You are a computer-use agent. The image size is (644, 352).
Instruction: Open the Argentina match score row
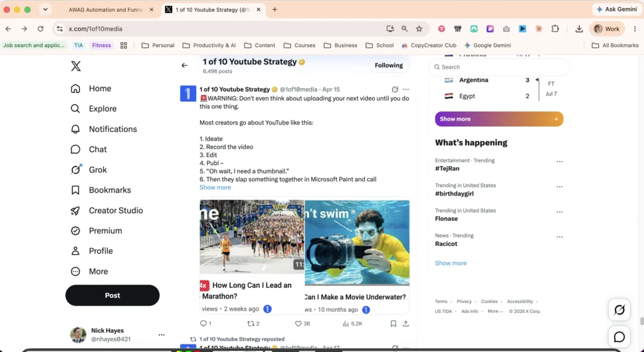point(487,80)
